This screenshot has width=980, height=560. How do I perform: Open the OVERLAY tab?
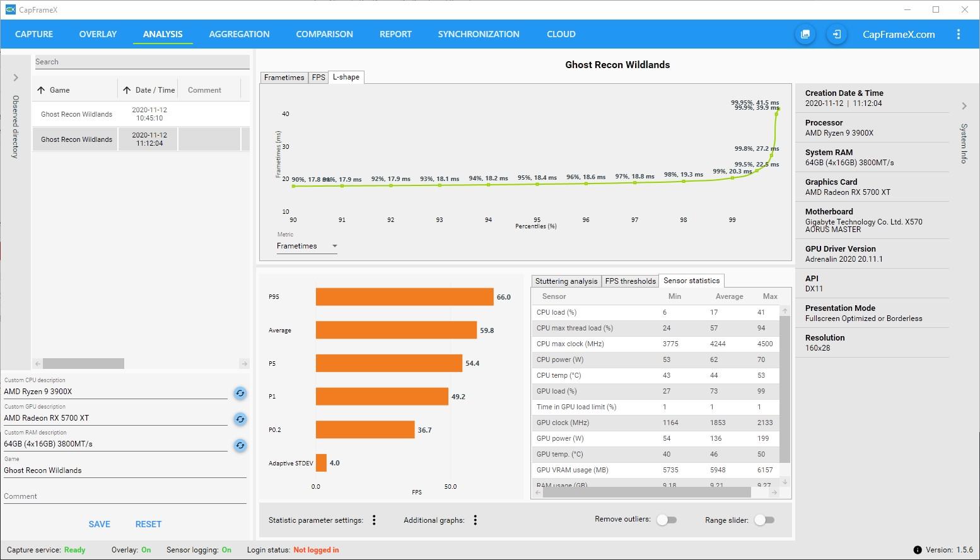[x=98, y=34]
